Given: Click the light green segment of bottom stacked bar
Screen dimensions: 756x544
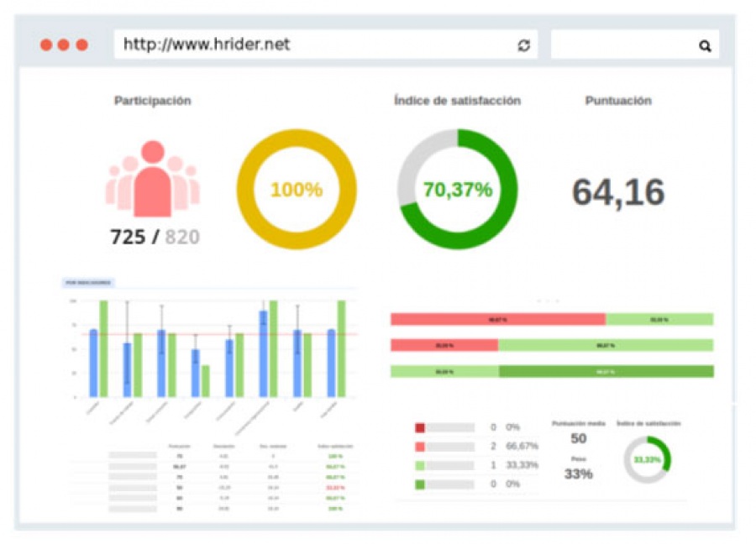Looking at the screenshot, I should tap(444, 372).
